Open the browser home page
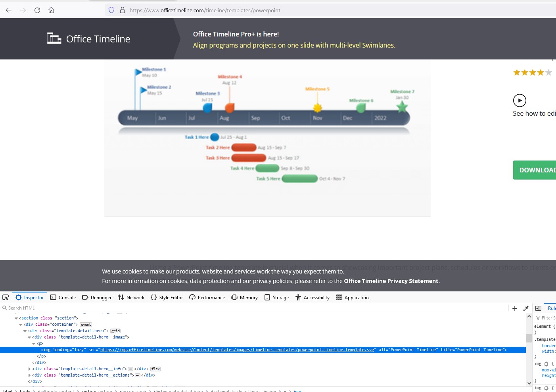The width and height of the screenshot is (556, 392). pos(51,10)
